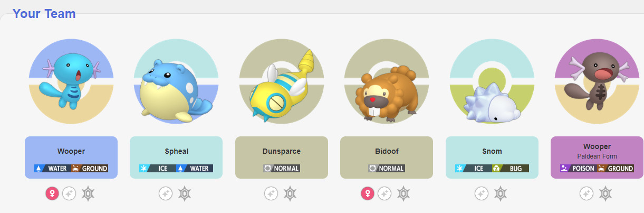Screen dimensions: 644x213
Task: Toggle the shiny sparkle icon under Snom
Action: (482, 194)
